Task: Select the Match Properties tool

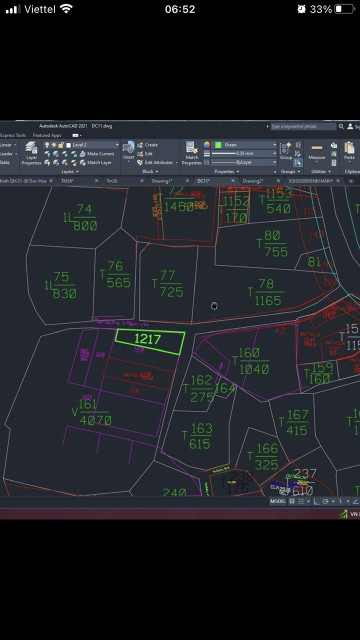Action: (x=191, y=153)
